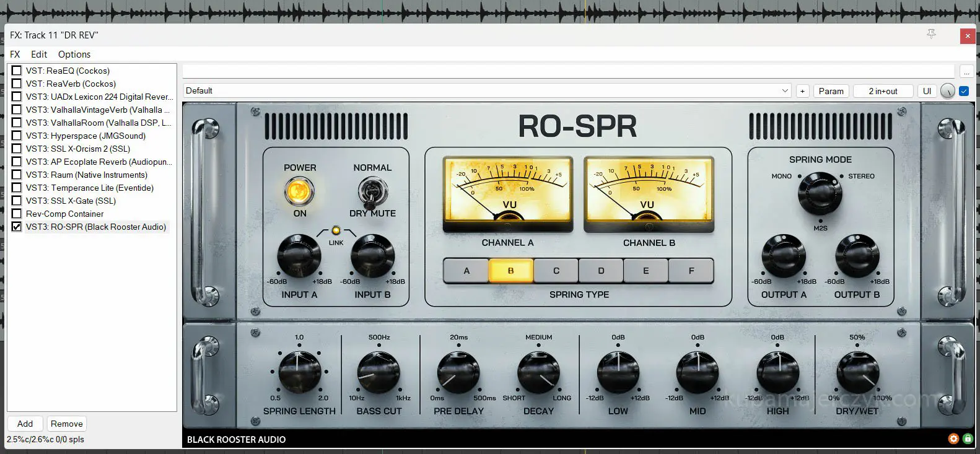This screenshot has width=980, height=454.
Task: Click the green lock icon
Action: (x=968, y=439)
